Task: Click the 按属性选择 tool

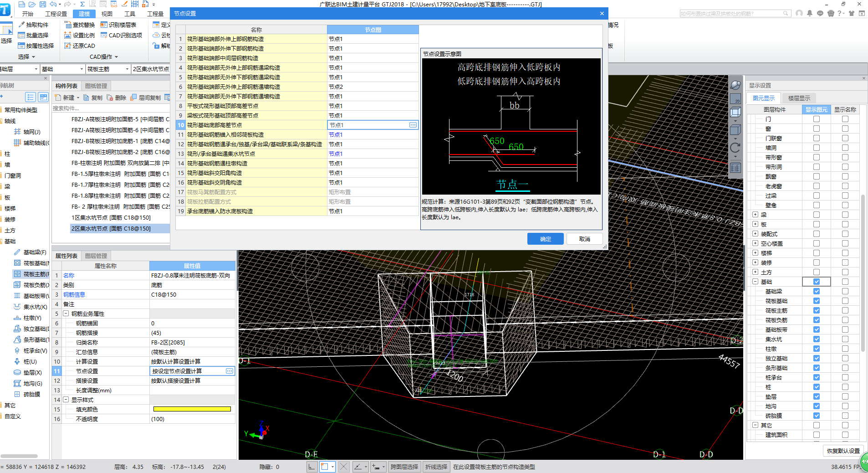Action: point(36,46)
